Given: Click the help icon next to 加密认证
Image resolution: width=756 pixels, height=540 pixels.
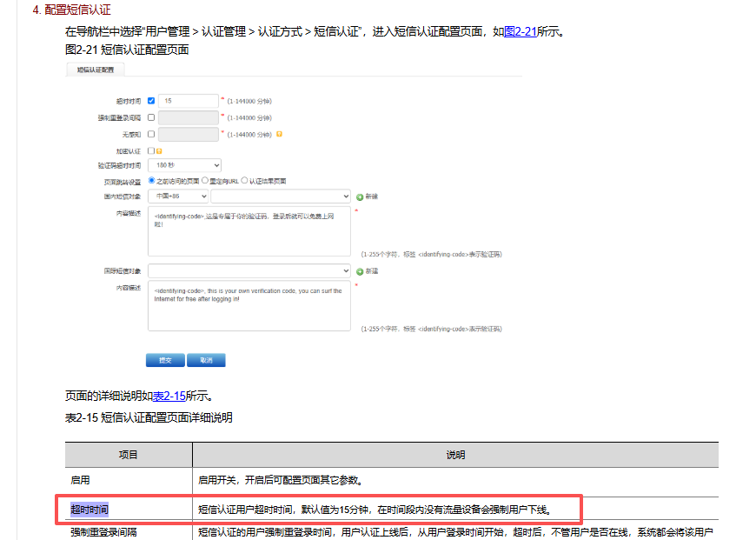Looking at the screenshot, I should click(x=159, y=150).
